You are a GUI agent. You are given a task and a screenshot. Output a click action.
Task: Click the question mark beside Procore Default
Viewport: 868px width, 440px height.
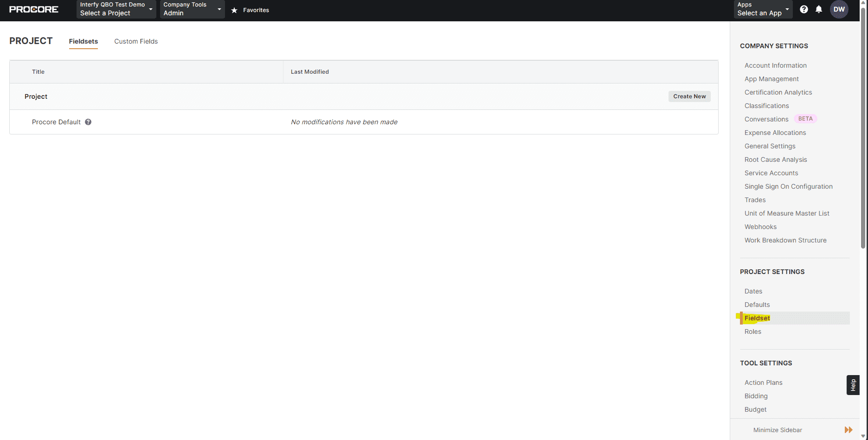tap(88, 122)
